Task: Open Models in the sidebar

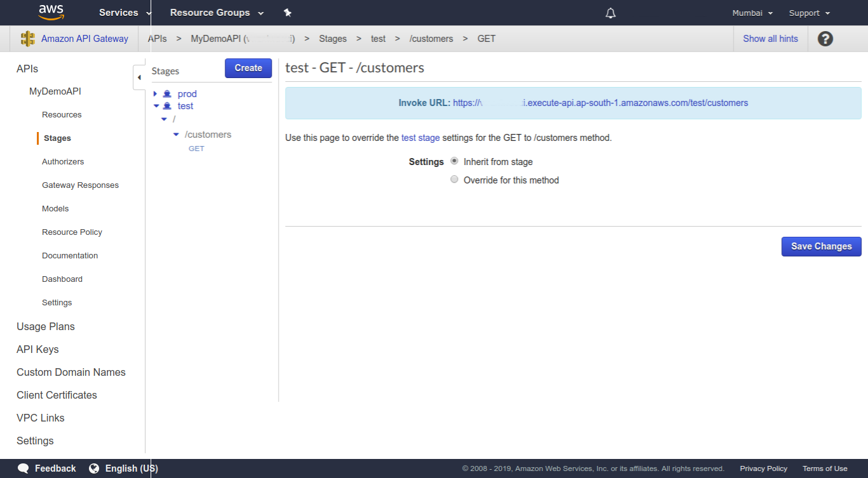Action: click(55, 209)
